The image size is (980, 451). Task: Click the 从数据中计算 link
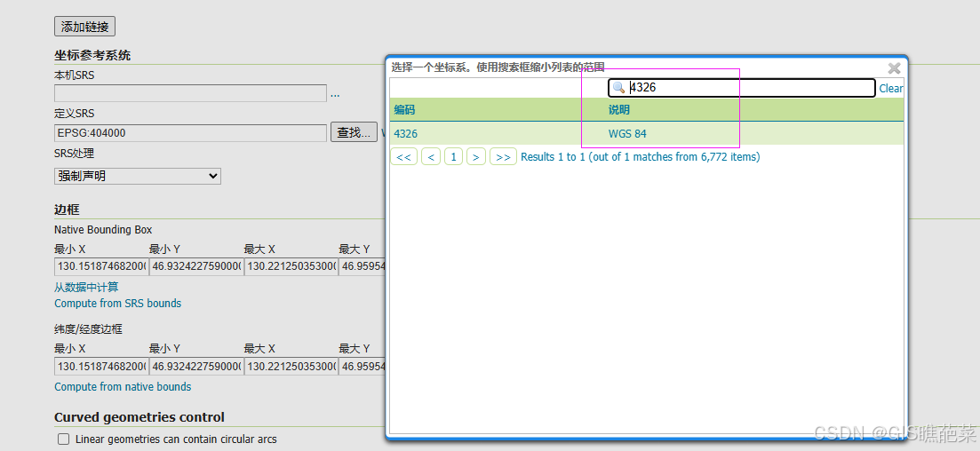(86, 288)
